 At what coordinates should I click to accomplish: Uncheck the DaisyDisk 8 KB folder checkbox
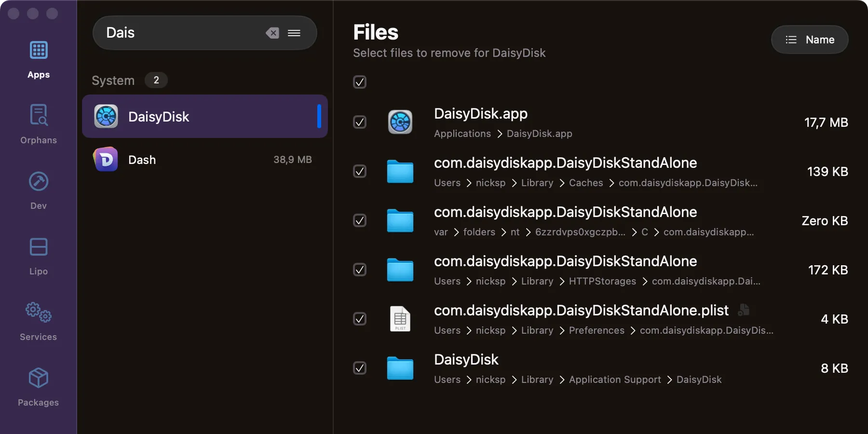(360, 368)
